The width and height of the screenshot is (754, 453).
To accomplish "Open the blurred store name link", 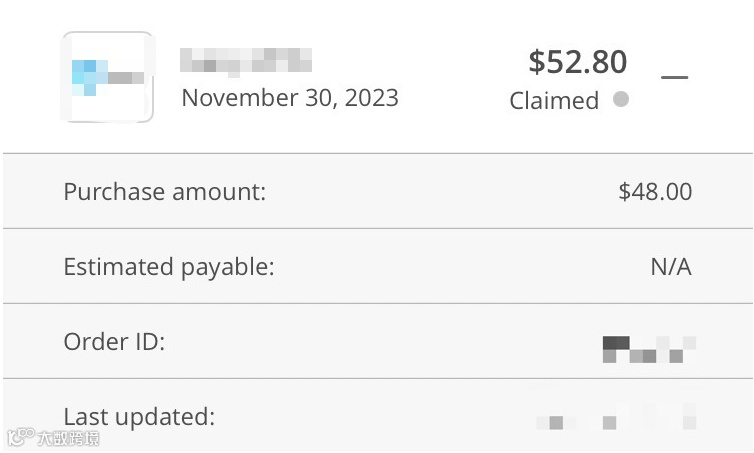I will pos(246,59).
